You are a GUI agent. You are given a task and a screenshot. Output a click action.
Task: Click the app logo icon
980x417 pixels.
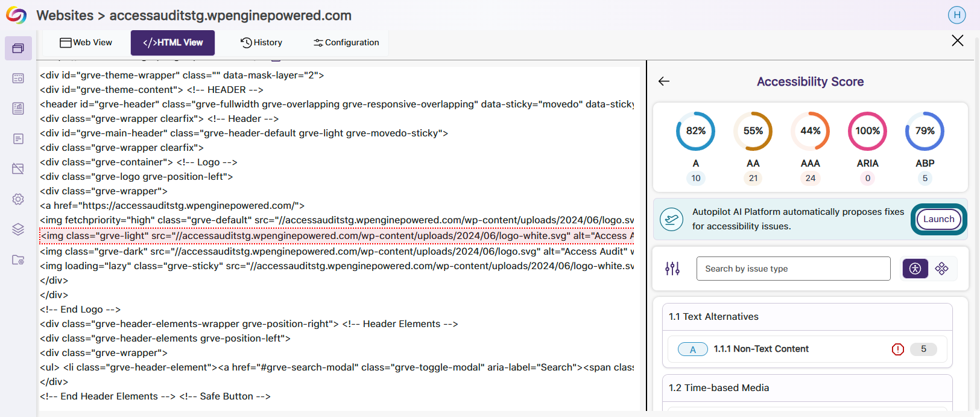16,15
